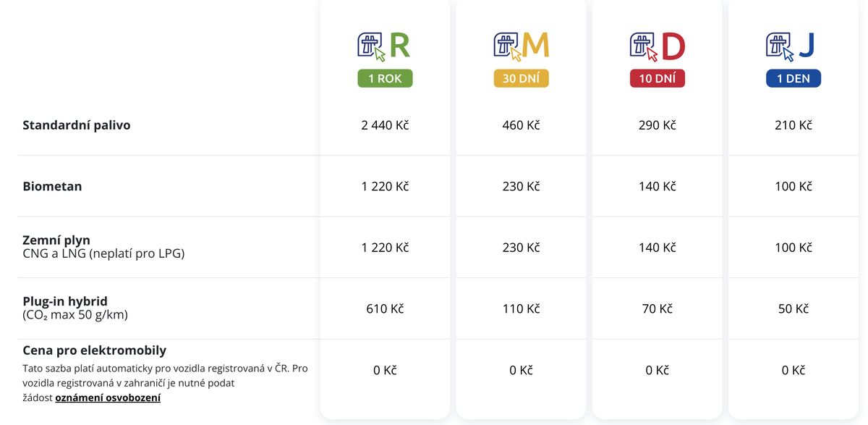The width and height of the screenshot is (868, 425).
Task: Click the Zemní plyn row label
Action: click(x=56, y=240)
